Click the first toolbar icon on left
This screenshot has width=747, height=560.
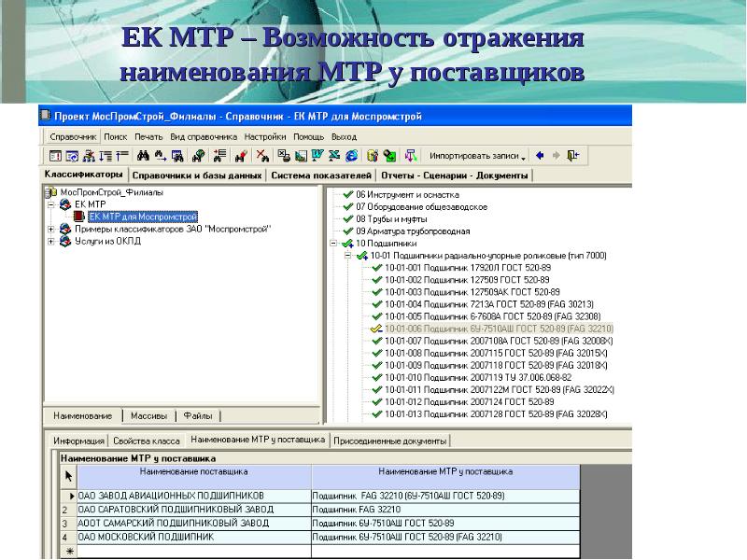pos(55,156)
